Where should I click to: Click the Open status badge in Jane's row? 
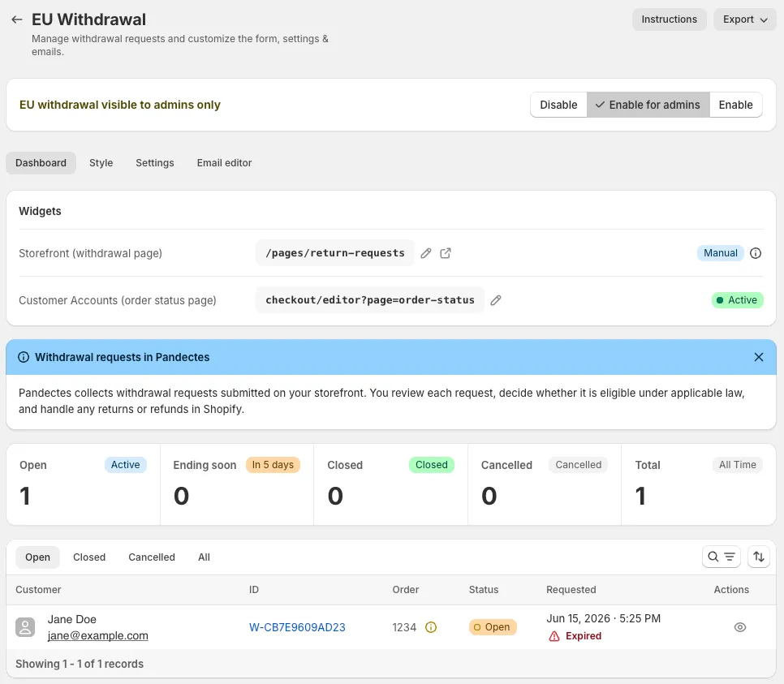tap(493, 627)
